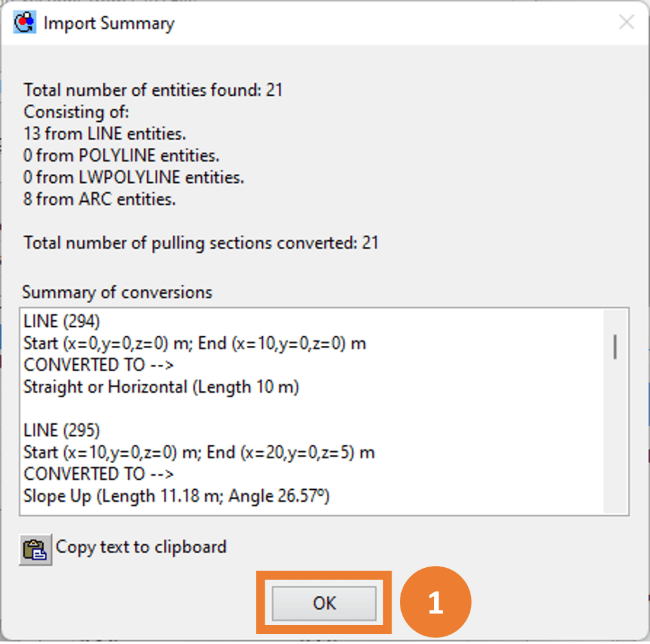The height and width of the screenshot is (644, 650).
Task: Click the orange step 1 marker
Action: tap(435, 602)
